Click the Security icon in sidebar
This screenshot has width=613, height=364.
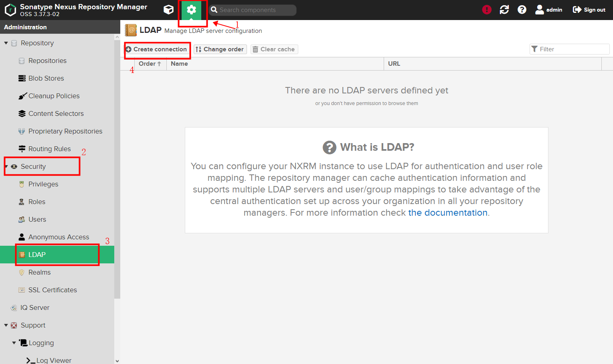tap(14, 166)
